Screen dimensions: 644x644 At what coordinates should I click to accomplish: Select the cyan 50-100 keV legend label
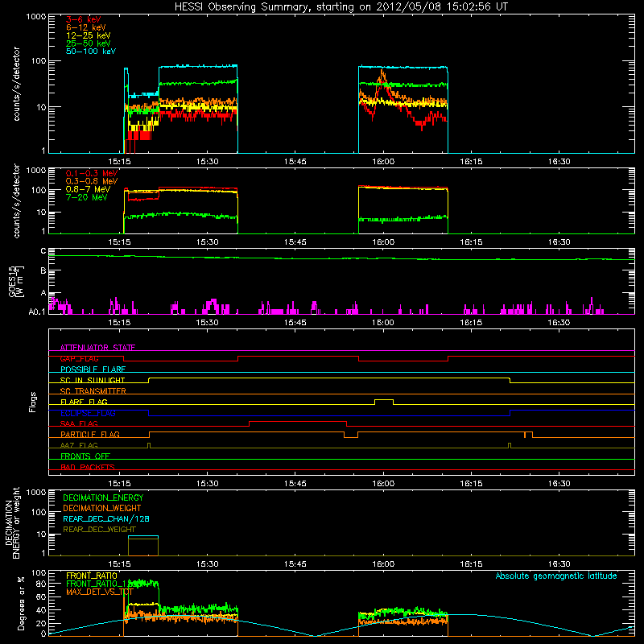(91, 52)
